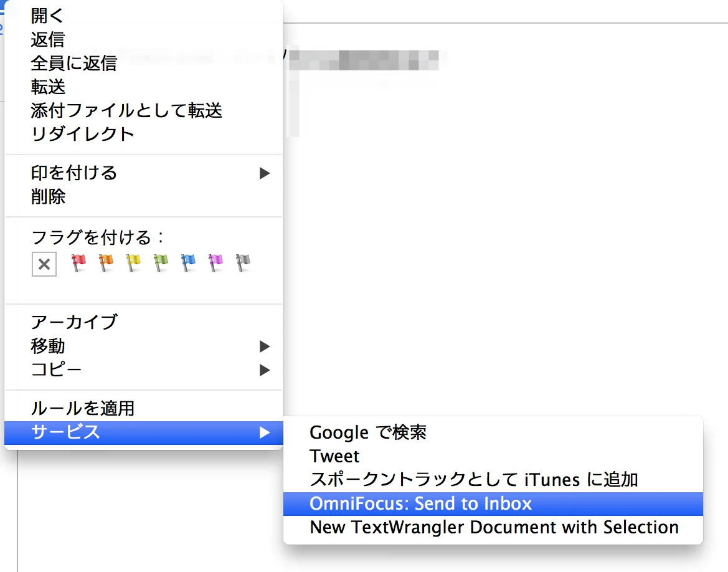
Task: Select 転送 to forward message
Action: (x=143, y=87)
